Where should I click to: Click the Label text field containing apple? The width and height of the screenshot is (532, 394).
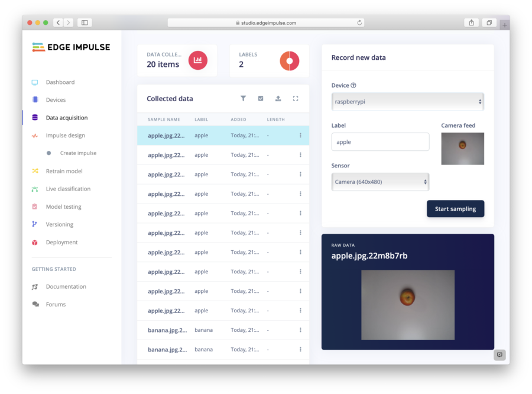(x=380, y=142)
